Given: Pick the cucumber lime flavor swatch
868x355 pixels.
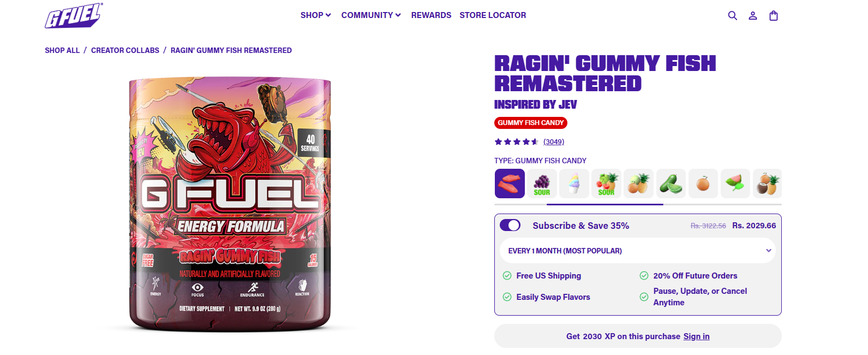Looking at the screenshot, I should pos(671,184).
